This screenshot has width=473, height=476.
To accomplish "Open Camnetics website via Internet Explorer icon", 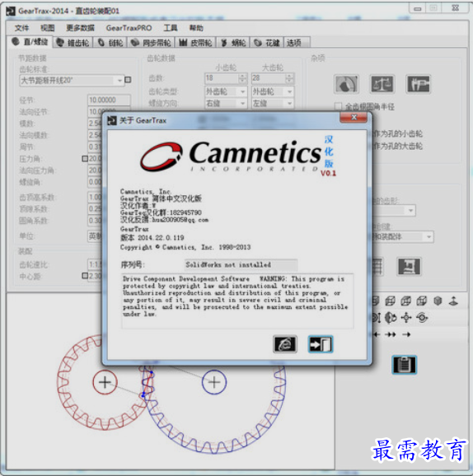I will coord(284,344).
